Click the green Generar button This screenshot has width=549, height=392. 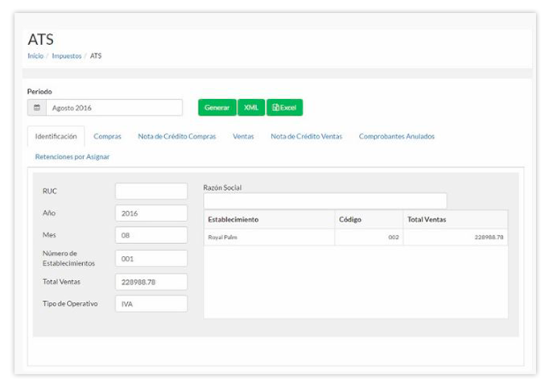(217, 108)
